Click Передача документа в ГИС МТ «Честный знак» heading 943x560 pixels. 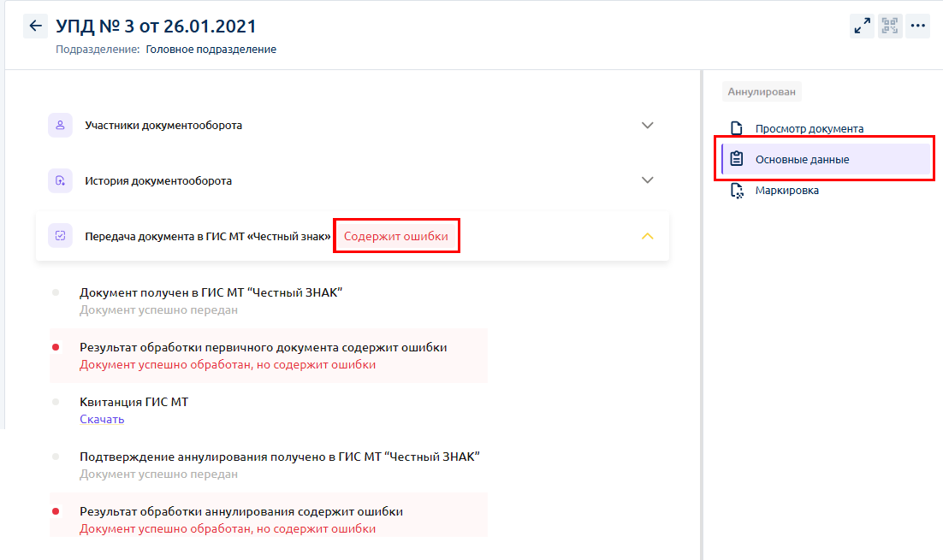pos(207,236)
